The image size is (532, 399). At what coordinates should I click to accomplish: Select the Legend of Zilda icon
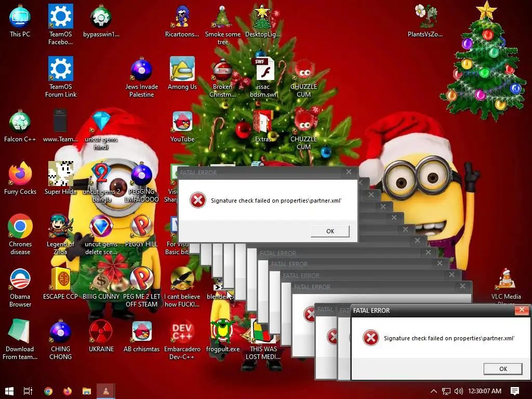tap(60, 227)
